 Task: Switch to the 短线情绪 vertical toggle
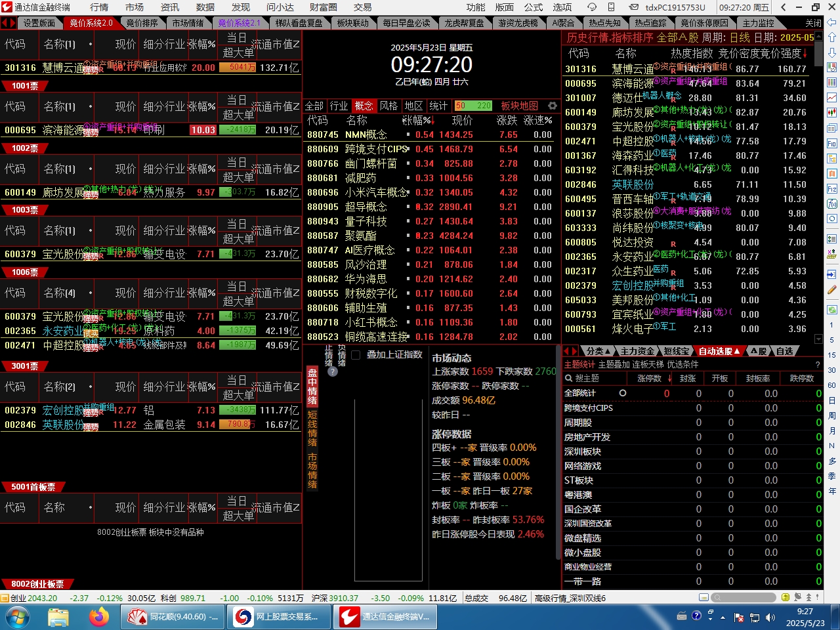312,428
